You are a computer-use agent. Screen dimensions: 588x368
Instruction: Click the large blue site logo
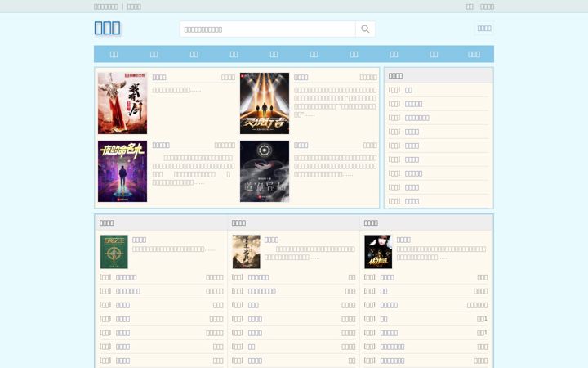(x=107, y=28)
